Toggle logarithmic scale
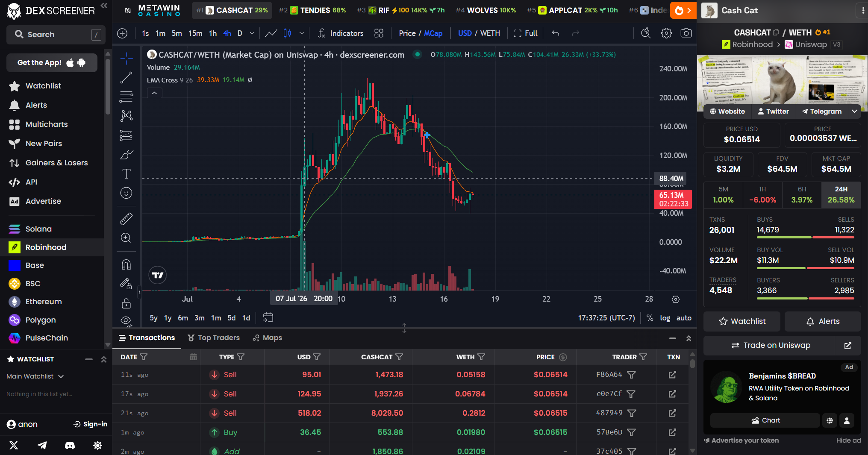This screenshot has width=868, height=455. tap(665, 318)
